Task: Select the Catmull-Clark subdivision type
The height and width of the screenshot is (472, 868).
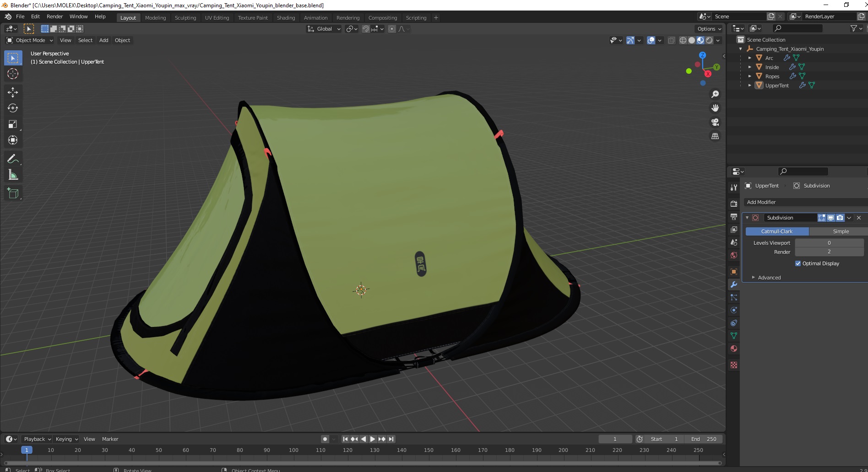Action: click(x=777, y=231)
